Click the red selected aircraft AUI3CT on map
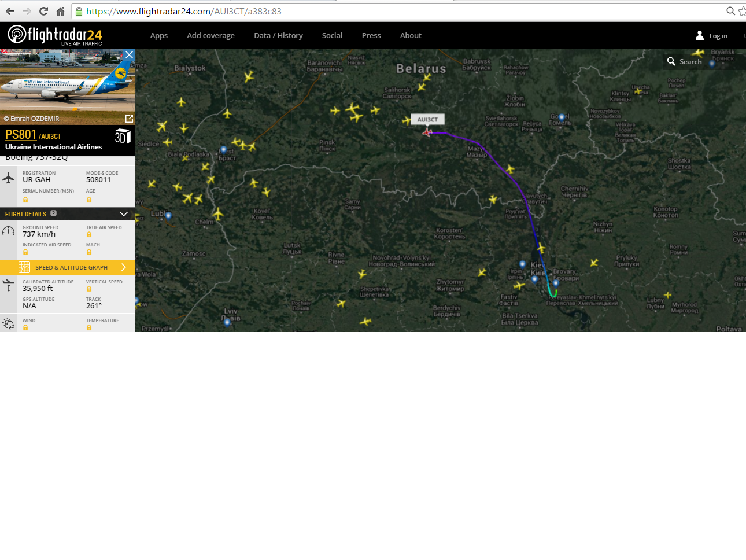The height and width of the screenshot is (560, 746). click(x=427, y=132)
